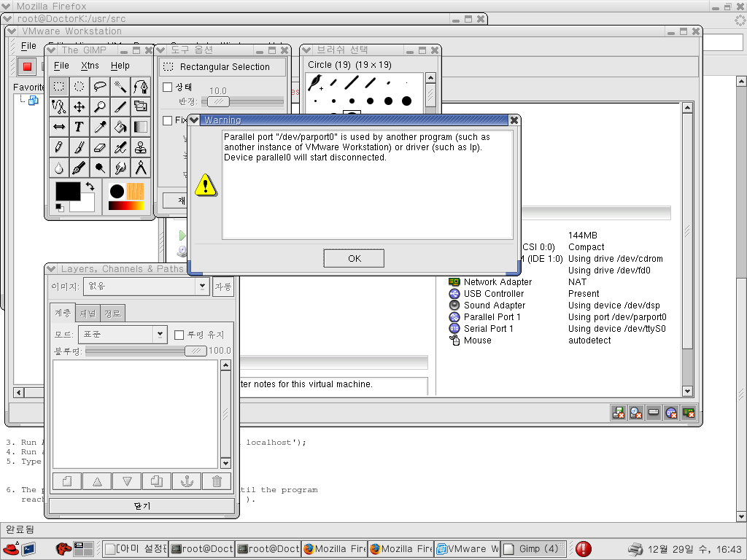Click the 불투명 opacity slider
This screenshot has height=560, width=747.
coord(146,351)
